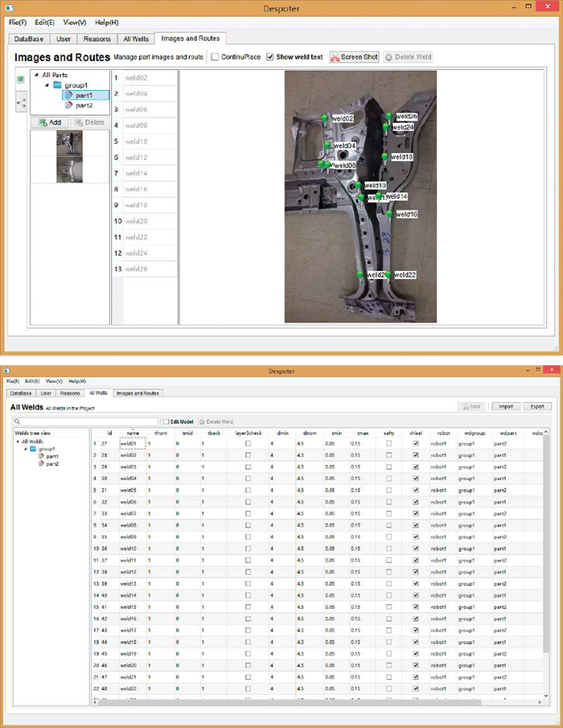563x728 pixels.
Task: Click the Import button
Action: click(x=506, y=406)
